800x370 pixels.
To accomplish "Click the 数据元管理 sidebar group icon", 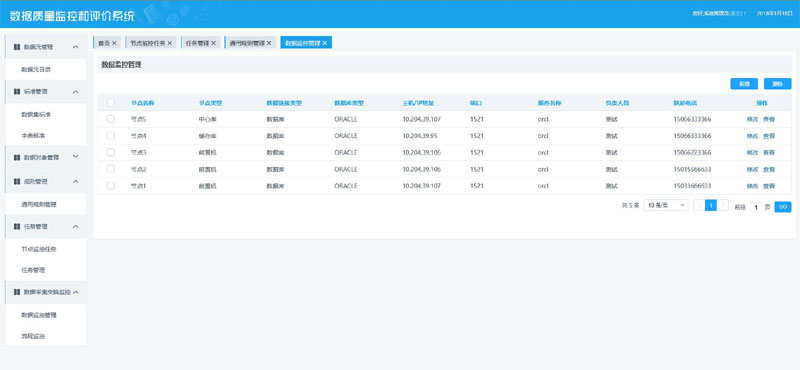I will [x=17, y=47].
